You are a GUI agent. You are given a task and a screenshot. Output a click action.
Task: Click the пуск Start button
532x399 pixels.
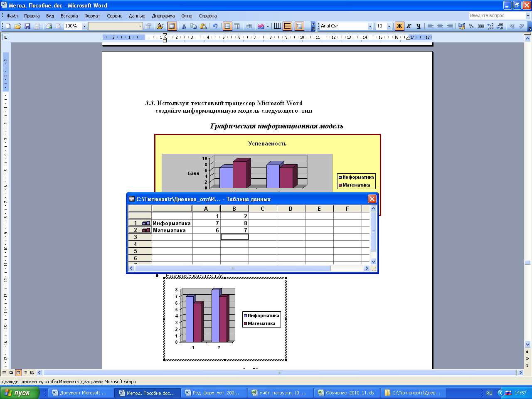pos(20,393)
